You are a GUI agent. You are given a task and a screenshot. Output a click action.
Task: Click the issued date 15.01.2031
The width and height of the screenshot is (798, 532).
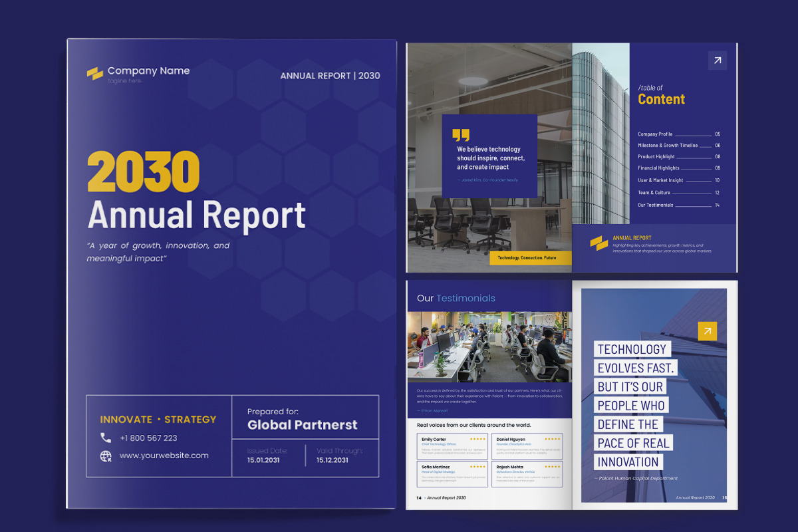(265, 460)
